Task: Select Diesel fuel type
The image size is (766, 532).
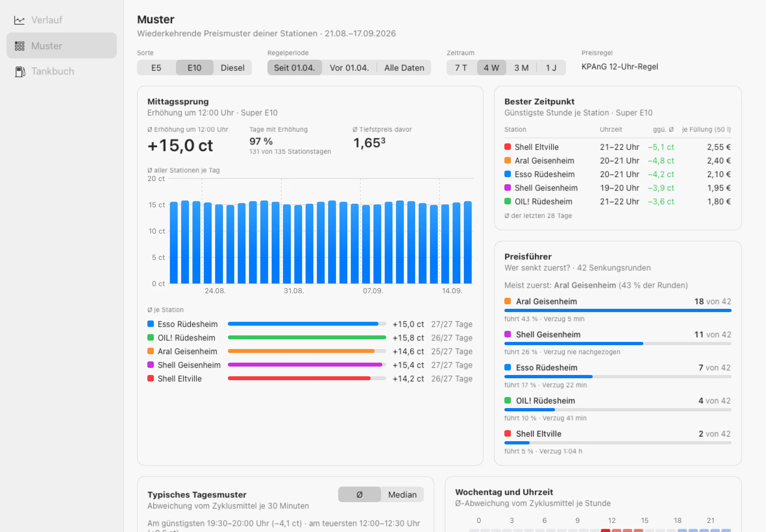Action: pos(232,68)
